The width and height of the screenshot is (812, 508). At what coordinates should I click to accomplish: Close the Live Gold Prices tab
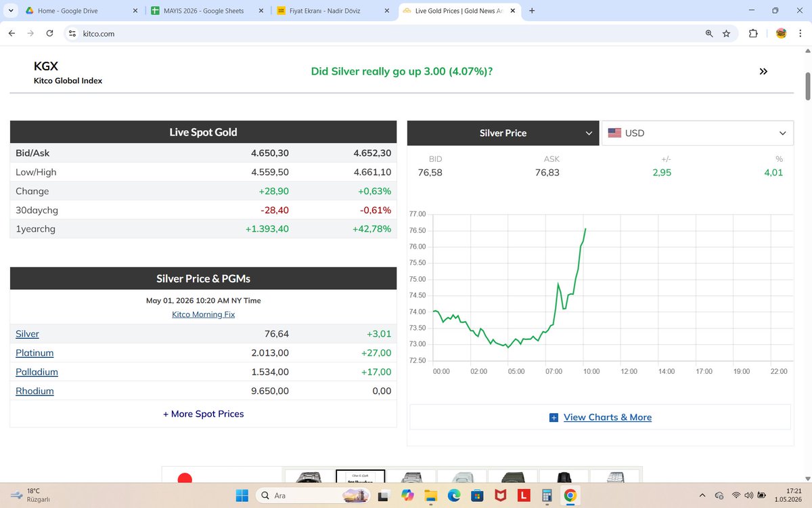(x=512, y=11)
